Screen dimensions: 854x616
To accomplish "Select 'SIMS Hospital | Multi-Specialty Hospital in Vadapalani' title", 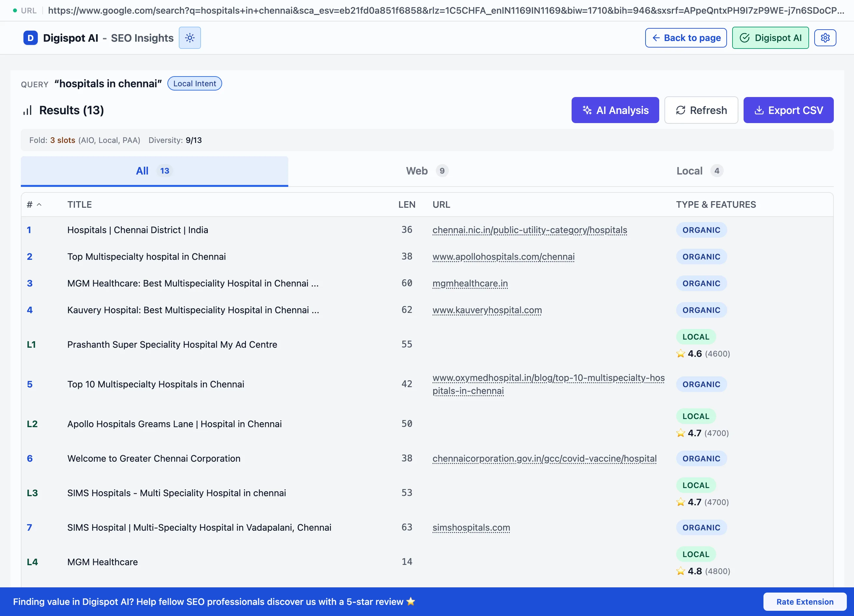I will 199,527.
